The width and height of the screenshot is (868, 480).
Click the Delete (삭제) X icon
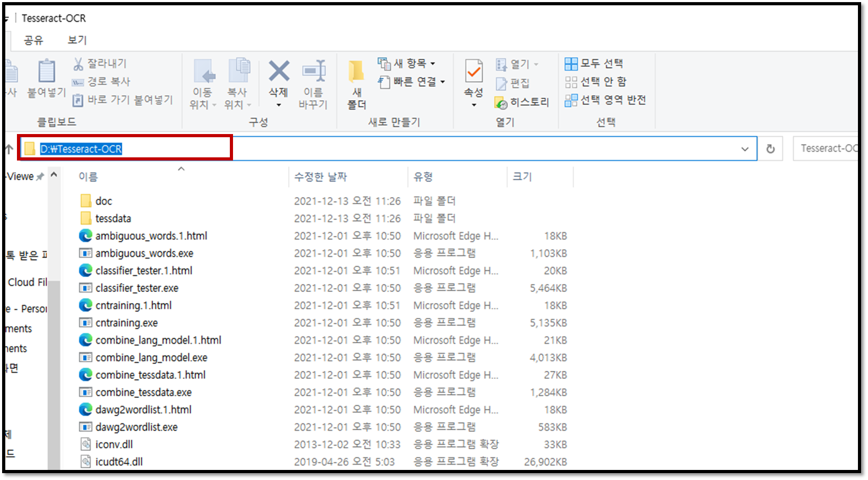coord(279,70)
